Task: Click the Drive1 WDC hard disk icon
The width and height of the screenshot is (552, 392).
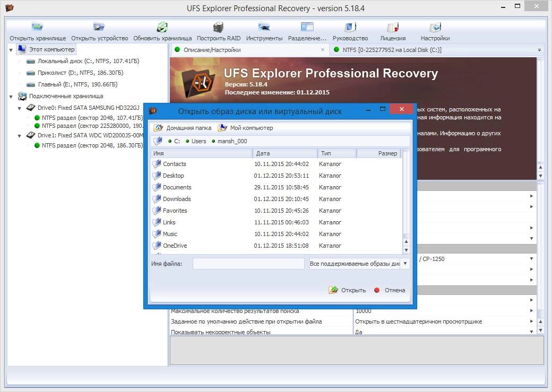Action: (31, 135)
